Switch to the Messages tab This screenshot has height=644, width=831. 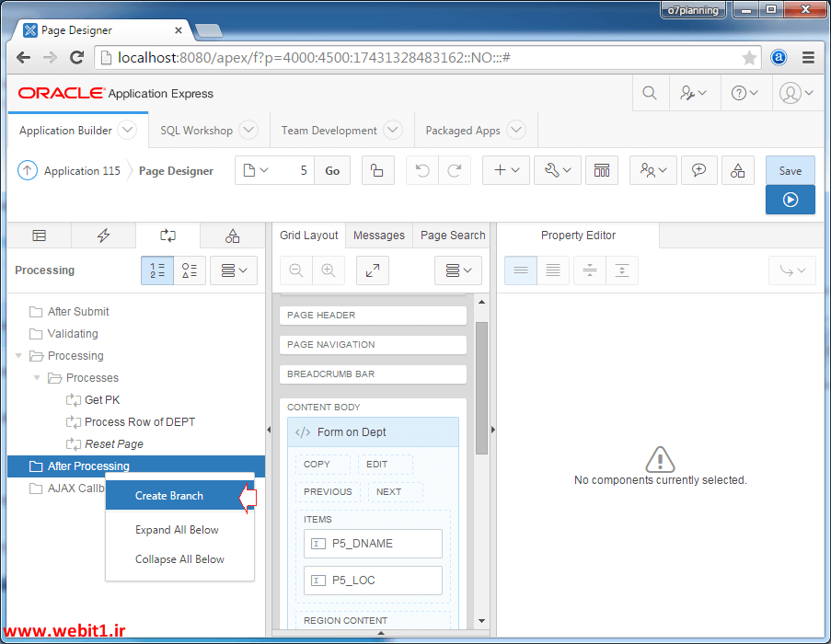coord(378,235)
